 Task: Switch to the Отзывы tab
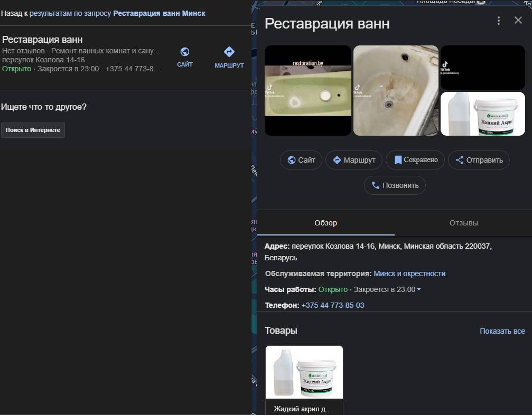pos(463,223)
